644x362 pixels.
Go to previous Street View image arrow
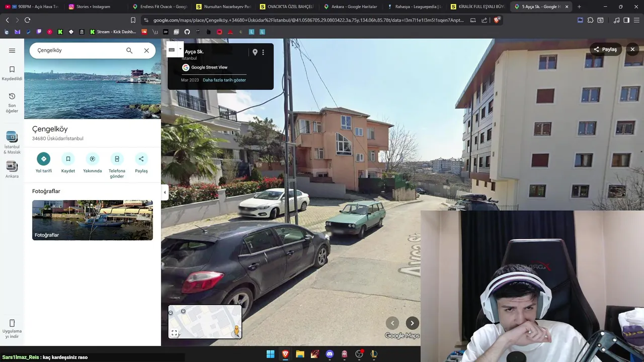(392, 323)
